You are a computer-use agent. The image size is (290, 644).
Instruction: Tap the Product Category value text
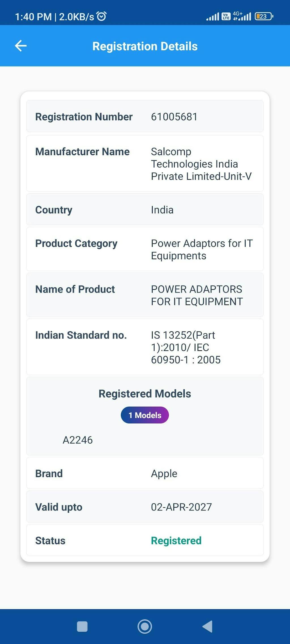(202, 249)
